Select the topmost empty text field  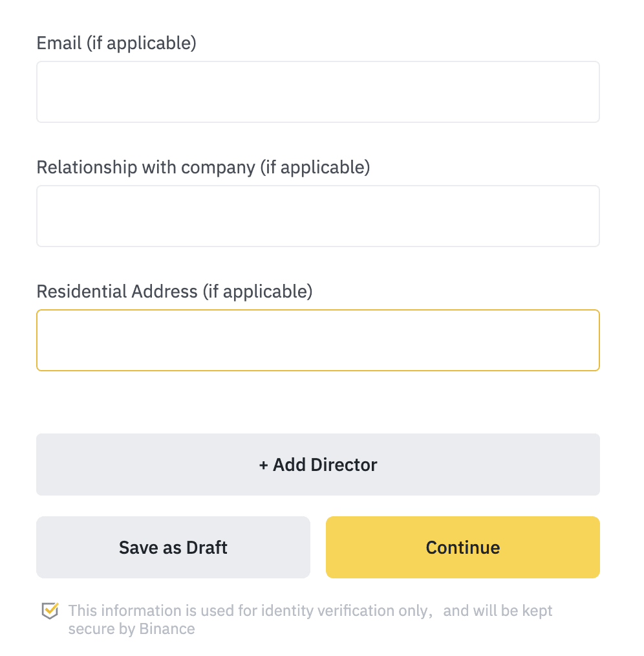click(318, 92)
